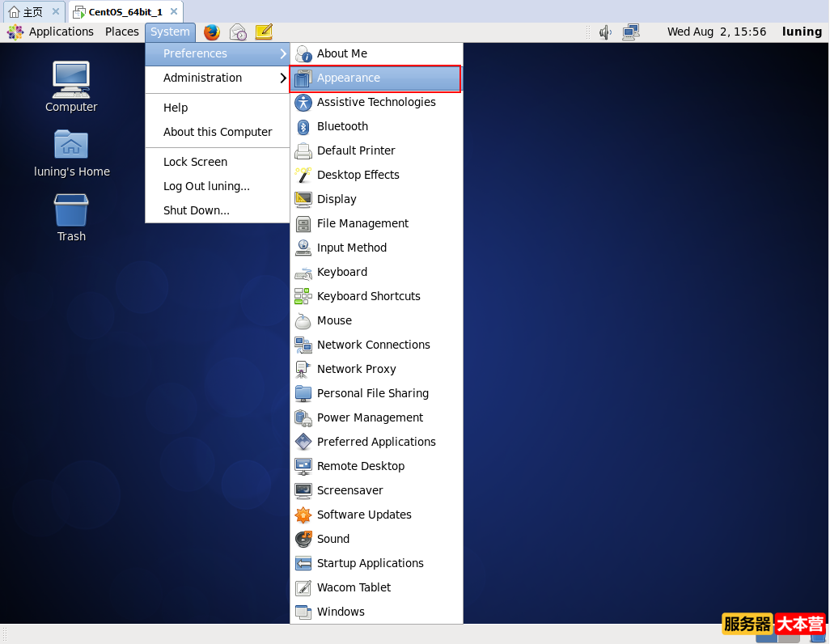
Task: Open the network connection tray icon
Action: coord(631,32)
